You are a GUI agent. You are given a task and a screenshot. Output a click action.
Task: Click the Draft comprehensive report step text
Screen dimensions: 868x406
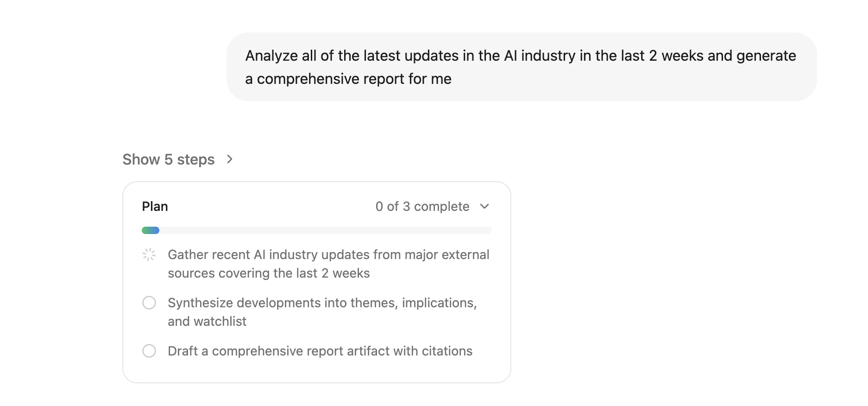[320, 351]
